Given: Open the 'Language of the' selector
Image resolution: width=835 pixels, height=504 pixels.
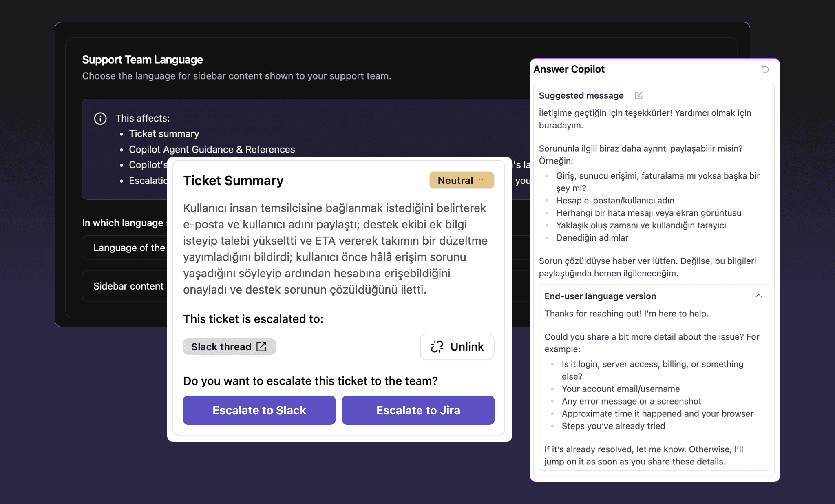Looking at the screenshot, I should [128, 247].
